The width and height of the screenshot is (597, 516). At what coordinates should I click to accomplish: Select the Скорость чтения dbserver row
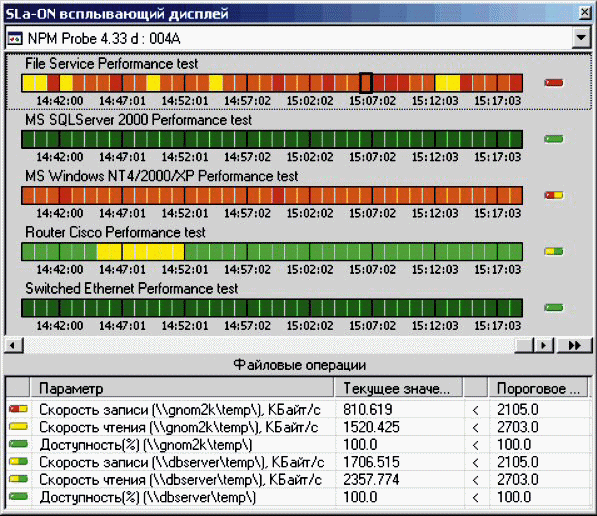pyautogui.click(x=298, y=479)
